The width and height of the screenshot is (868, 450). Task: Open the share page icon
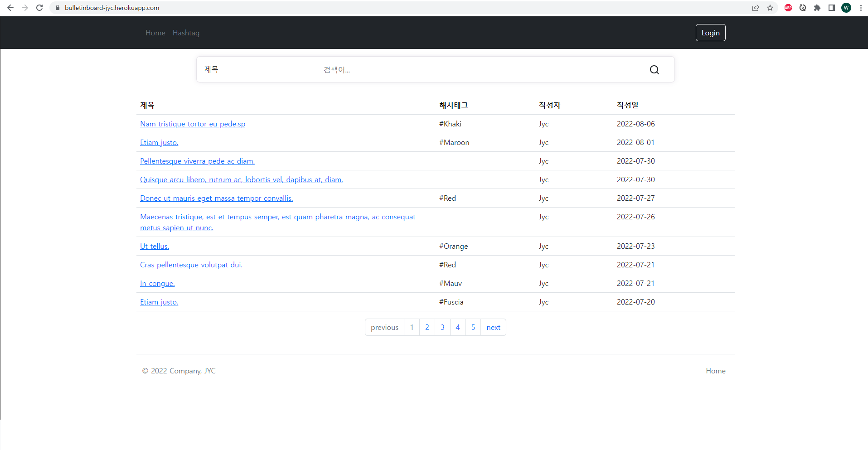pos(756,8)
